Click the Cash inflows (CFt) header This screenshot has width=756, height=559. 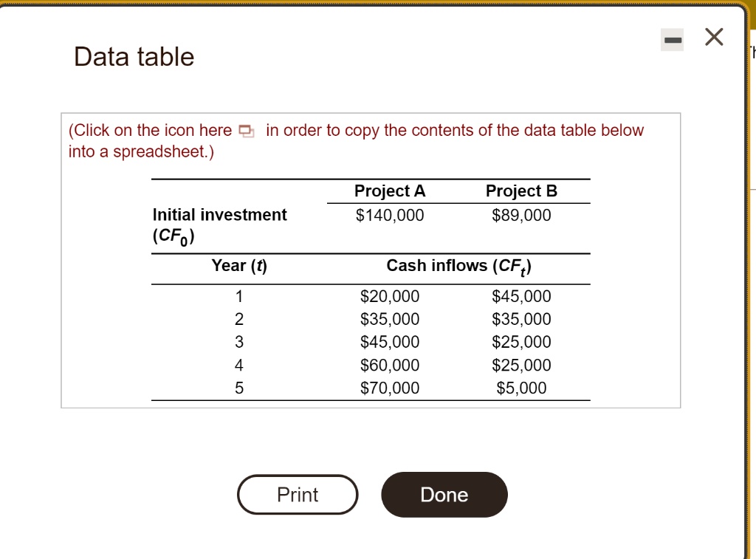[x=459, y=266]
